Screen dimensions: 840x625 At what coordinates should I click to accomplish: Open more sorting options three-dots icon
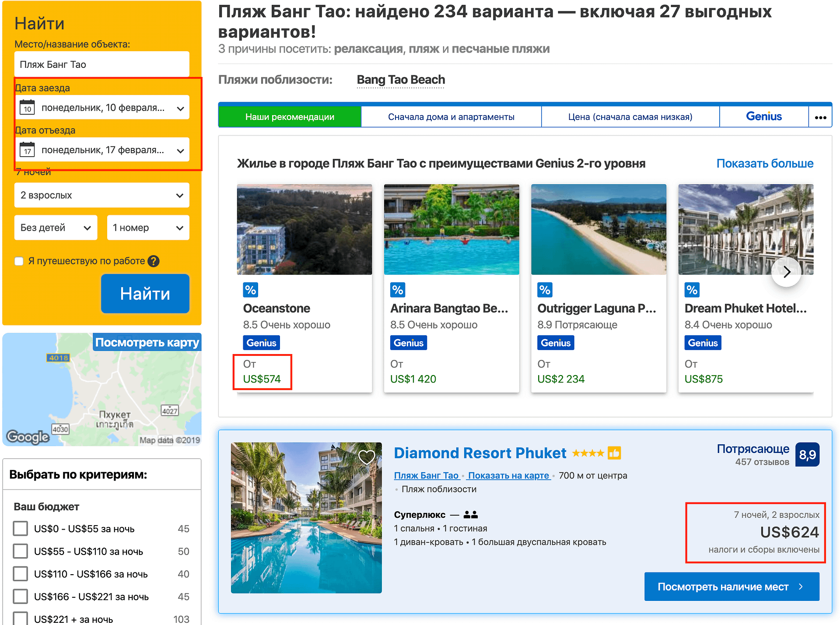[820, 117]
